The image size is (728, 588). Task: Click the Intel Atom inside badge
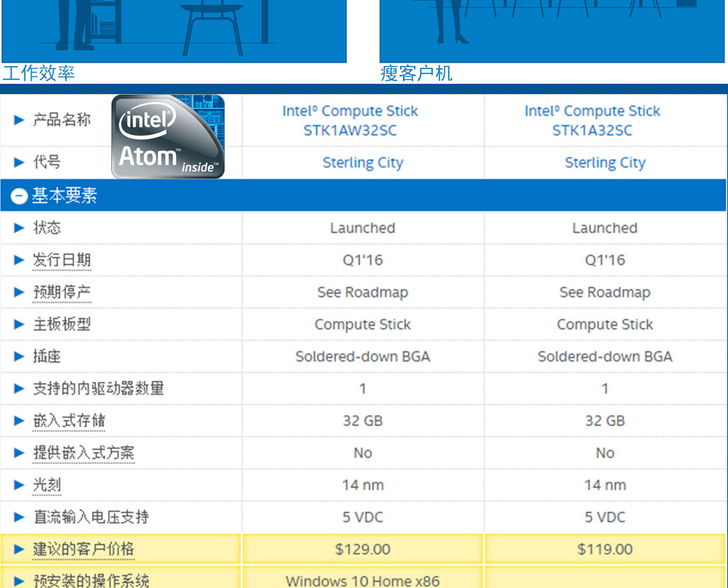click(168, 137)
